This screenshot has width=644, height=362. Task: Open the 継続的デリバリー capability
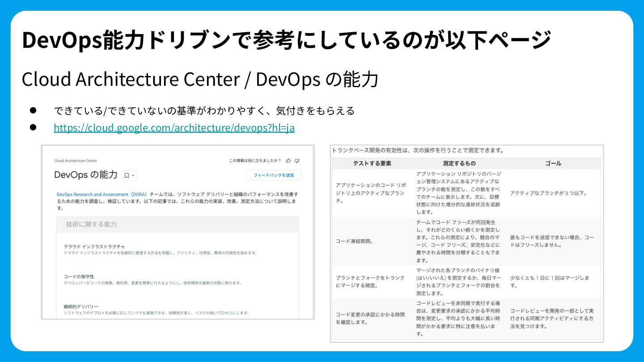81,307
